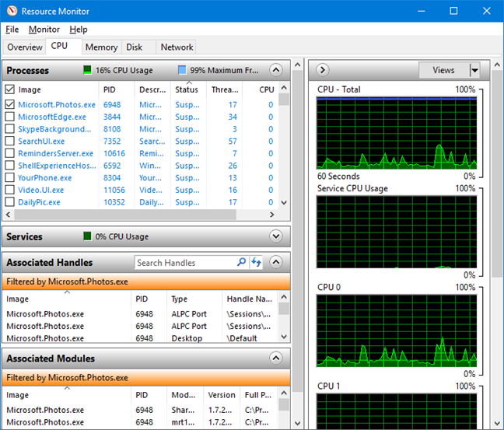Collapse the Processes section
This screenshot has width=504, height=430.
tap(275, 70)
